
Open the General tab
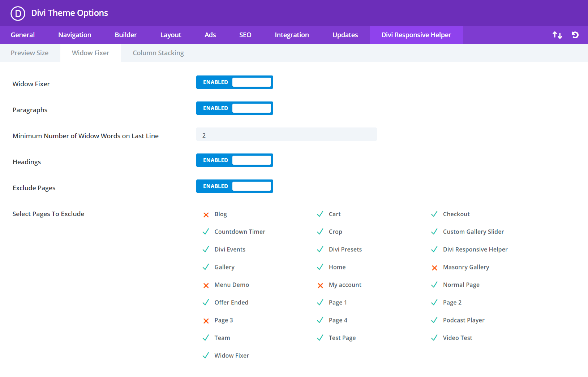[x=23, y=35]
